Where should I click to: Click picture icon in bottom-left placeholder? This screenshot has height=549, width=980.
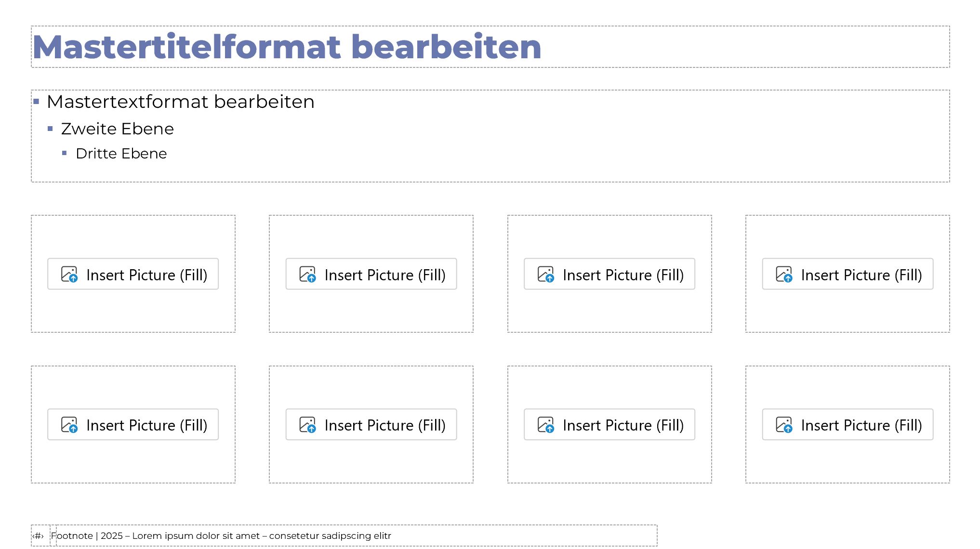[69, 425]
